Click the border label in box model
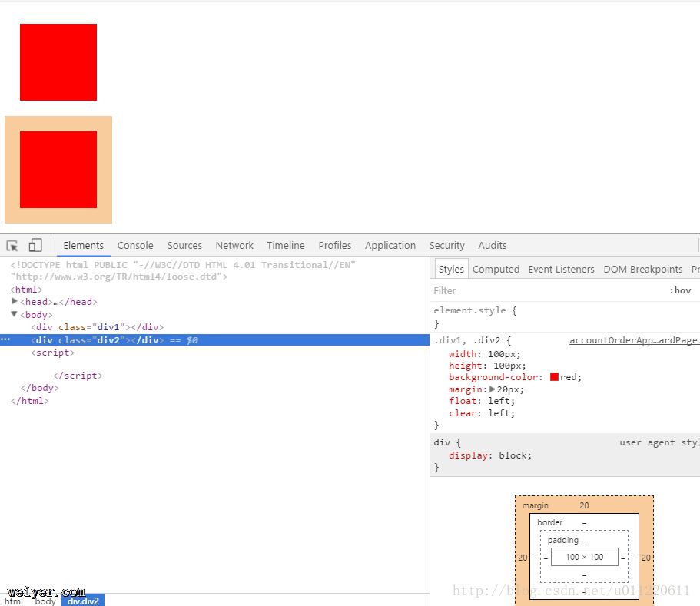Screen dimensions: 700x606 click(x=549, y=522)
